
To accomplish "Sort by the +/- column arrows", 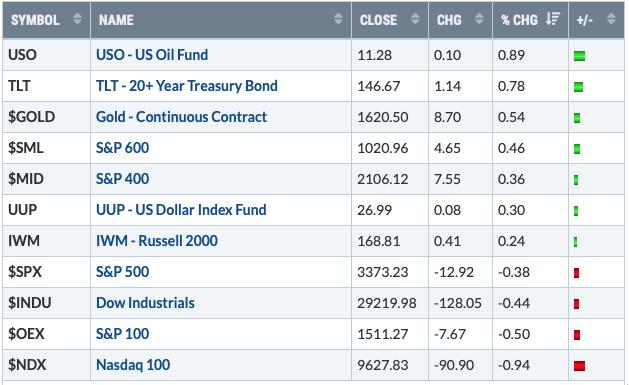I will point(611,18).
